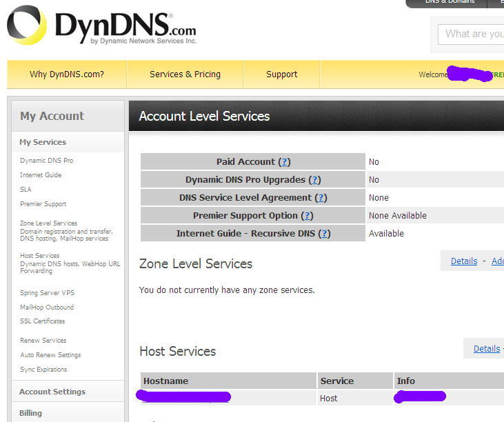Open Dynamic DNS Pro sidebar link
Screen dimensions: 504x422
tap(47, 161)
